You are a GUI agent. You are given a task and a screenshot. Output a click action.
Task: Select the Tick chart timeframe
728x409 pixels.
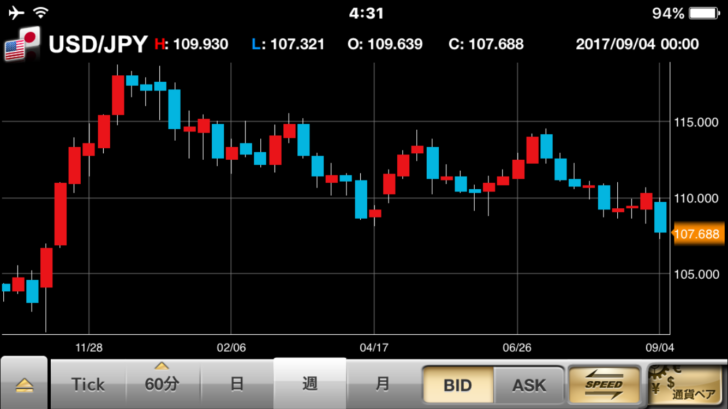tap(87, 384)
